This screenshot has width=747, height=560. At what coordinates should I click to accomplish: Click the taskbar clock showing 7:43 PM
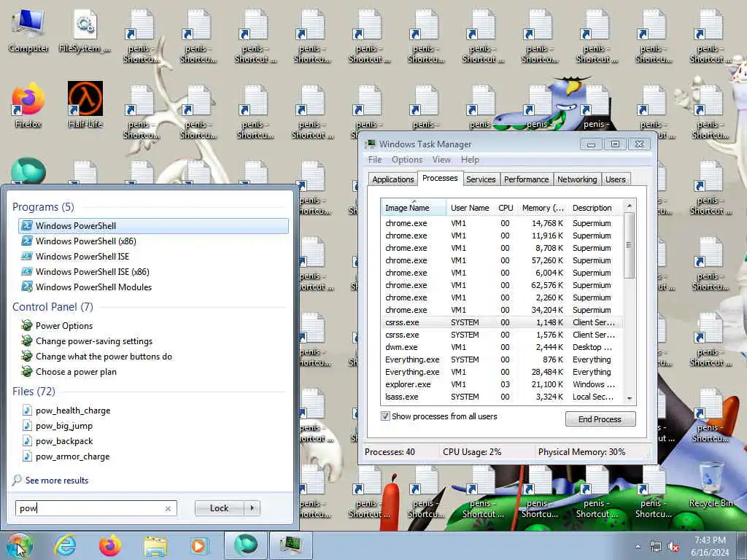710,546
